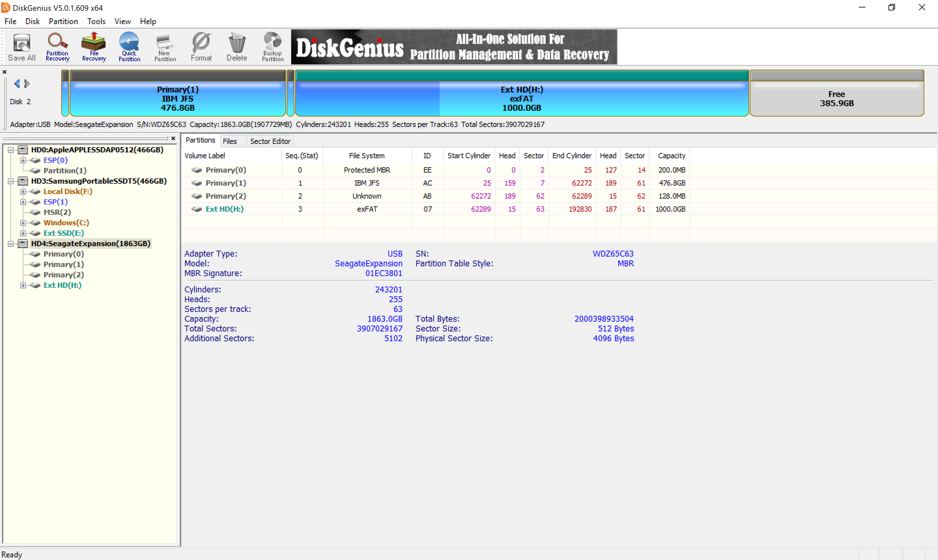938x560 pixels.
Task: Sort by the File System column header
Action: pos(367,156)
